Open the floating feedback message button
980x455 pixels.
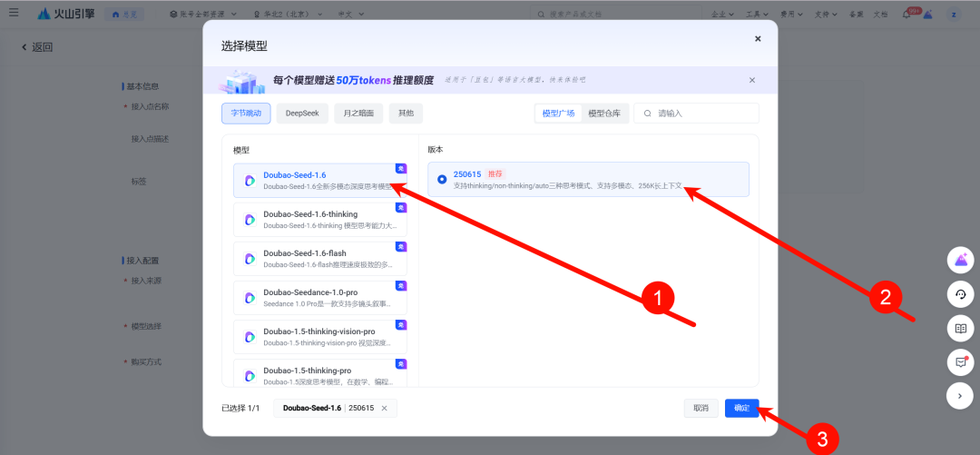click(961, 361)
